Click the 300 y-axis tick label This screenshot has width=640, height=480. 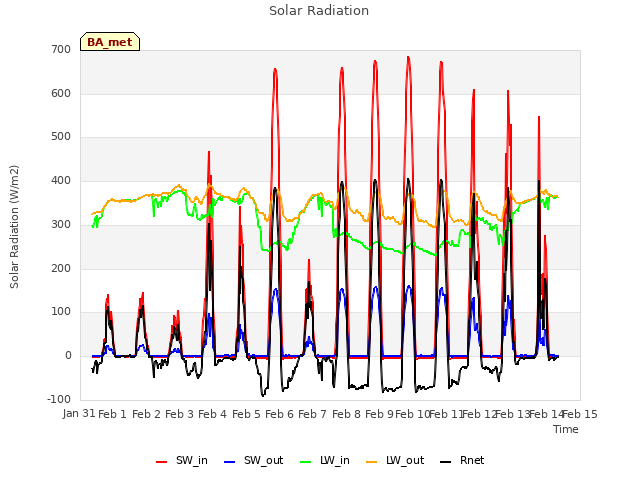click(x=61, y=224)
